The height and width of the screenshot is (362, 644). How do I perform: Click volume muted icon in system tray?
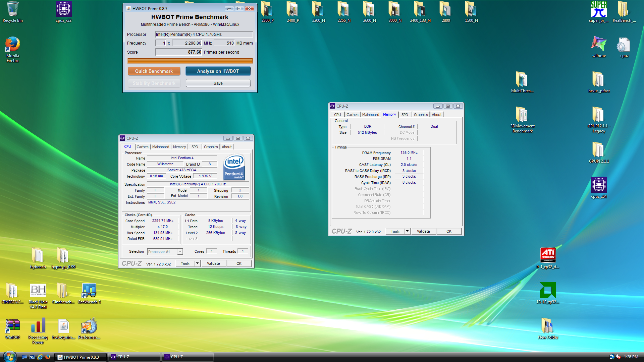click(618, 357)
